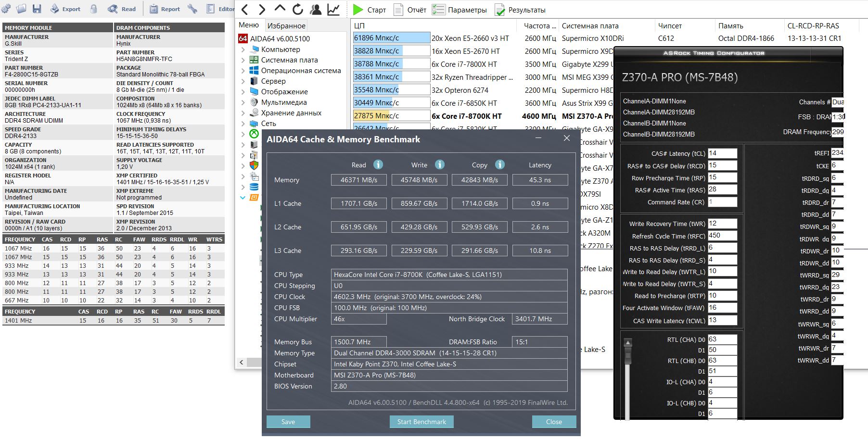Image resolution: width=868 pixels, height=439 pixels.
Task: Expand the Компьютер tree node
Action: point(243,49)
